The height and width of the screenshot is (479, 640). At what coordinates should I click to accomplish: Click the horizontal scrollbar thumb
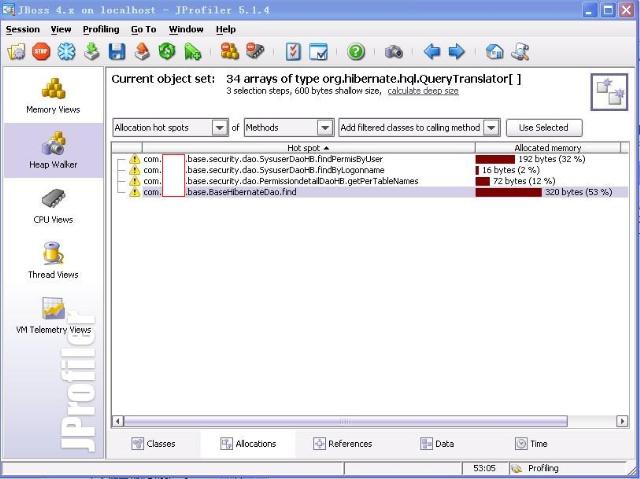[345, 421]
